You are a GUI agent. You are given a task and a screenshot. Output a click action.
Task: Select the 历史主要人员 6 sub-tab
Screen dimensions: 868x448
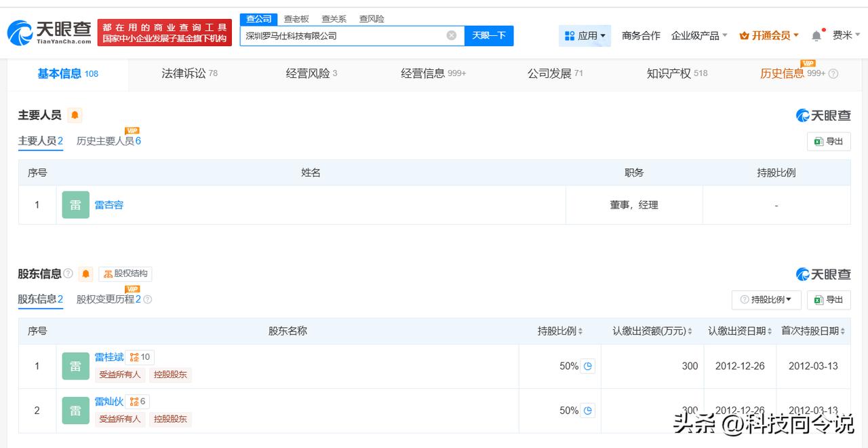(x=108, y=141)
